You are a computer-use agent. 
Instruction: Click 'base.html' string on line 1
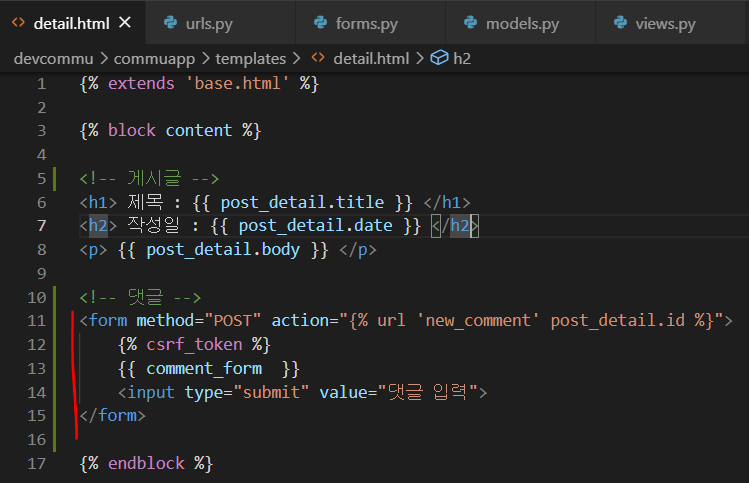click(237, 83)
